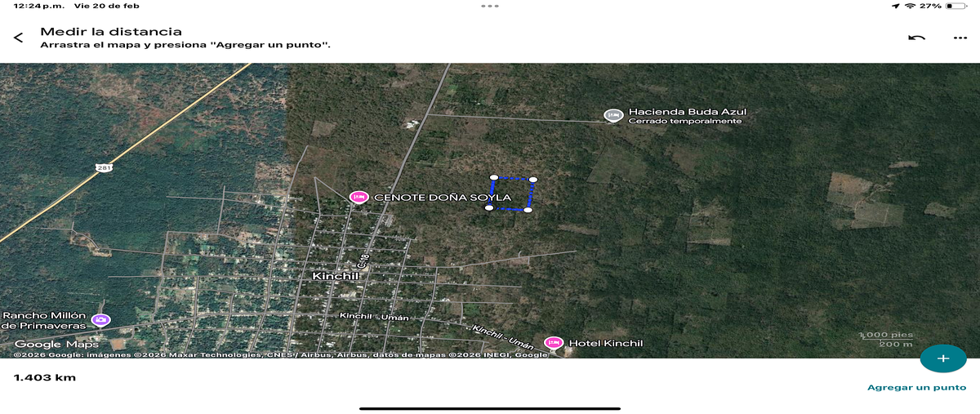Click the top-left measurement point
This screenshot has height=414, width=980.
click(x=493, y=176)
